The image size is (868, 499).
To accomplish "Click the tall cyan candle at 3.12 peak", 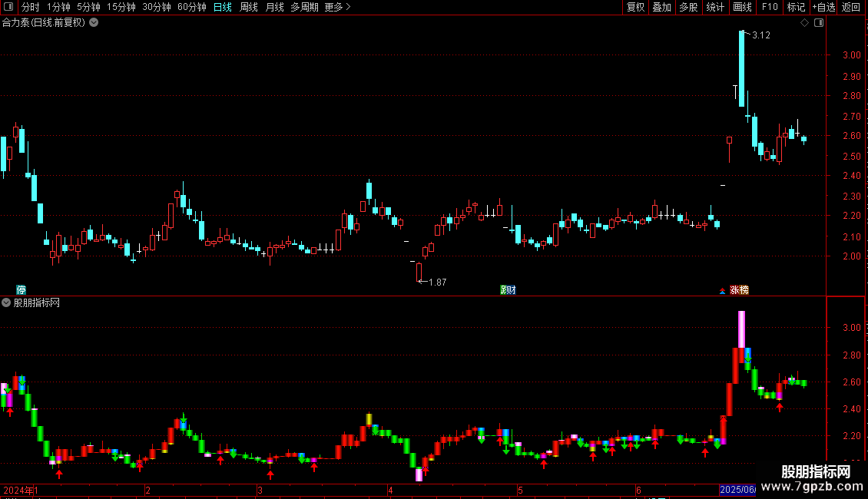I will click(x=742, y=68).
